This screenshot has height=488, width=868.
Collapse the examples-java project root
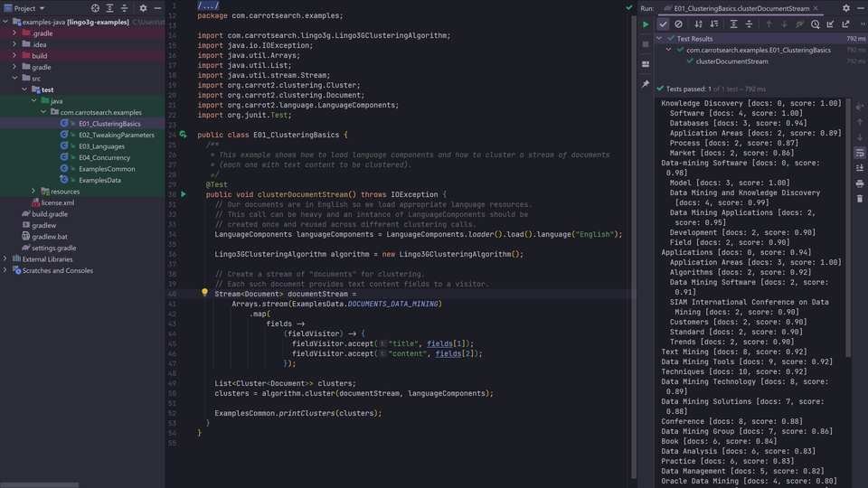pyautogui.click(x=5, y=22)
